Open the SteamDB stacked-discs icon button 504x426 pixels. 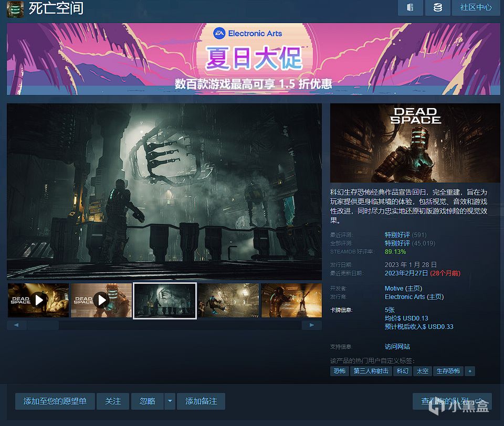(437, 7)
